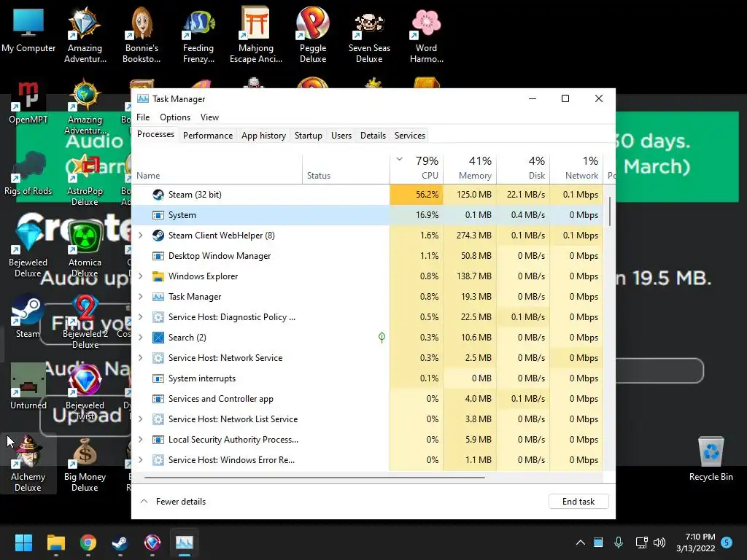Image resolution: width=747 pixels, height=560 pixels.
Task: Select the OpenMPT desktop shortcut
Action: (x=28, y=102)
